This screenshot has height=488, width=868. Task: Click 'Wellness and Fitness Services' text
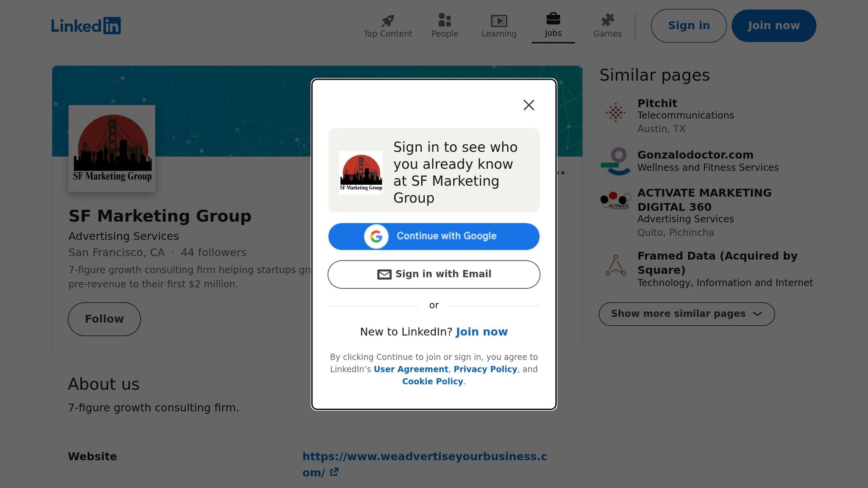point(708,168)
